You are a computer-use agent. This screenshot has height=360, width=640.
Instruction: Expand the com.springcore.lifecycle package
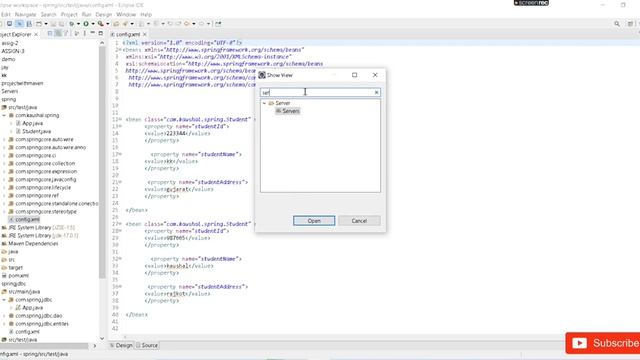click(x=4, y=188)
